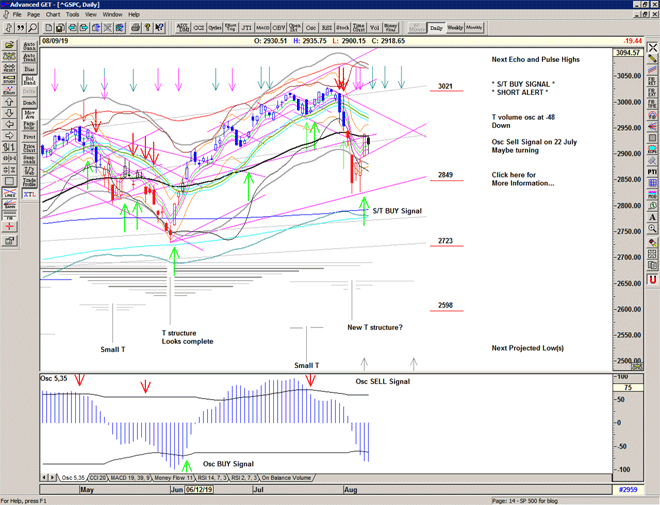The image size is (660, 505).
Task: Toggle the Pivot study button
Action: [29, 137]
